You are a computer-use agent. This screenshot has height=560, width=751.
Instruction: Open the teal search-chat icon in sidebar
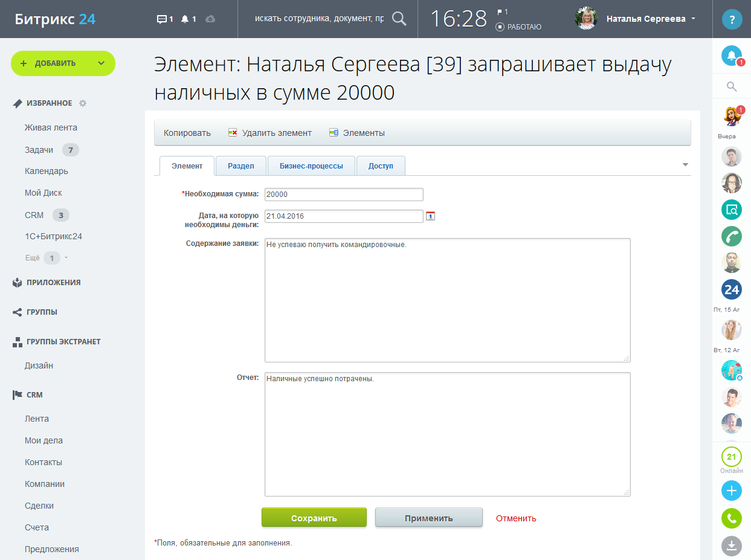tap(732, 210)
